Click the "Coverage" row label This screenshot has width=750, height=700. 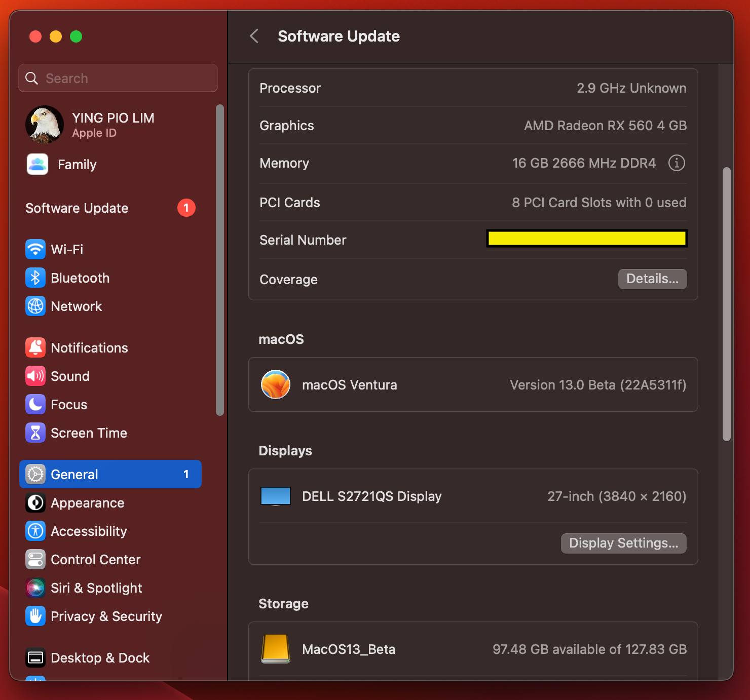(288, 280)
